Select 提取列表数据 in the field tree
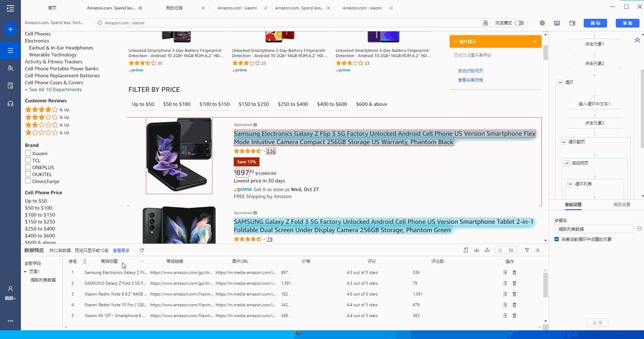 coord(43,280)
